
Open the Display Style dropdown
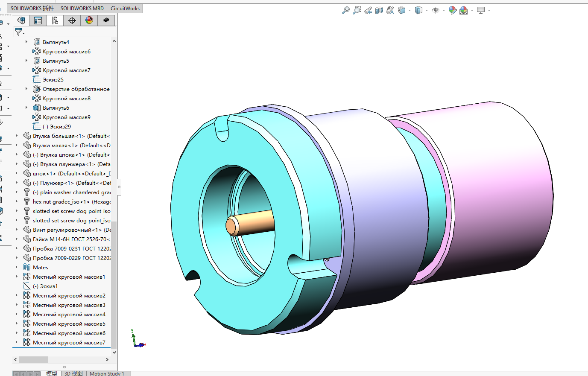427,11
